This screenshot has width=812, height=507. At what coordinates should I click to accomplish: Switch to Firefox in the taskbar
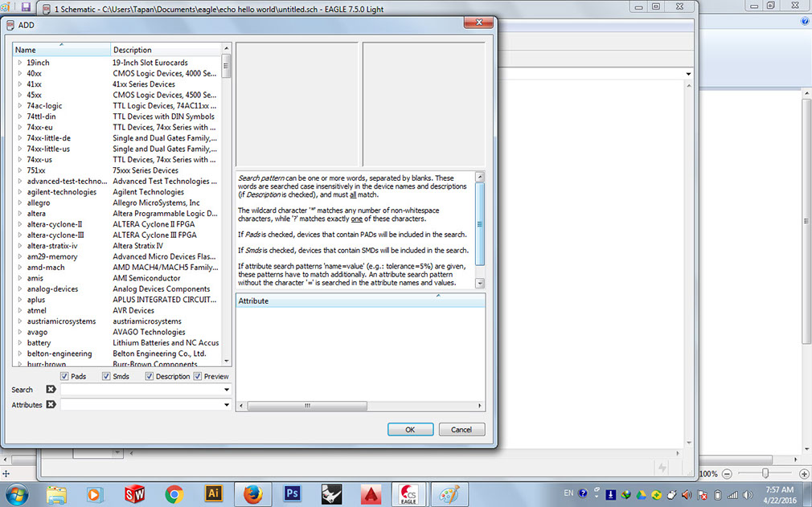tap(253, 495)
